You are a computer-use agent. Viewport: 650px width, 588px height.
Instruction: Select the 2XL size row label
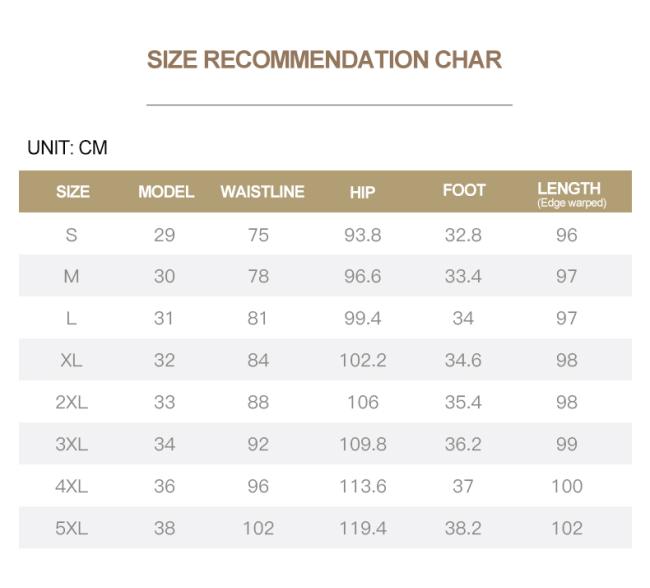(71, 403)
